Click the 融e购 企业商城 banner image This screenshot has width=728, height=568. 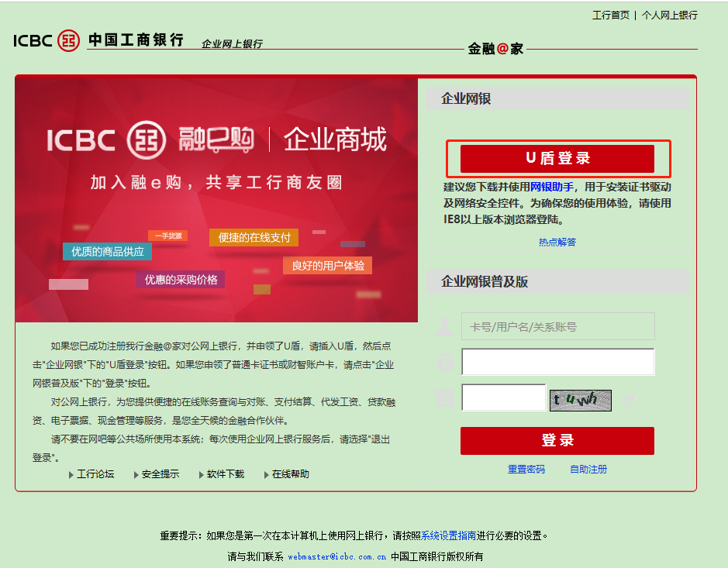coord(216,200)
